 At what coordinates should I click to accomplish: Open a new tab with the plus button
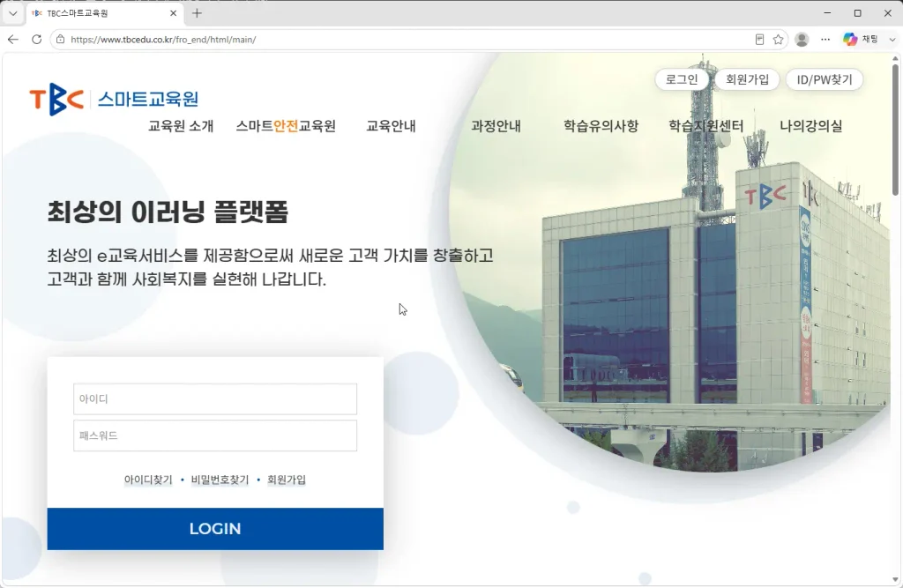click(x=197, y=12)
